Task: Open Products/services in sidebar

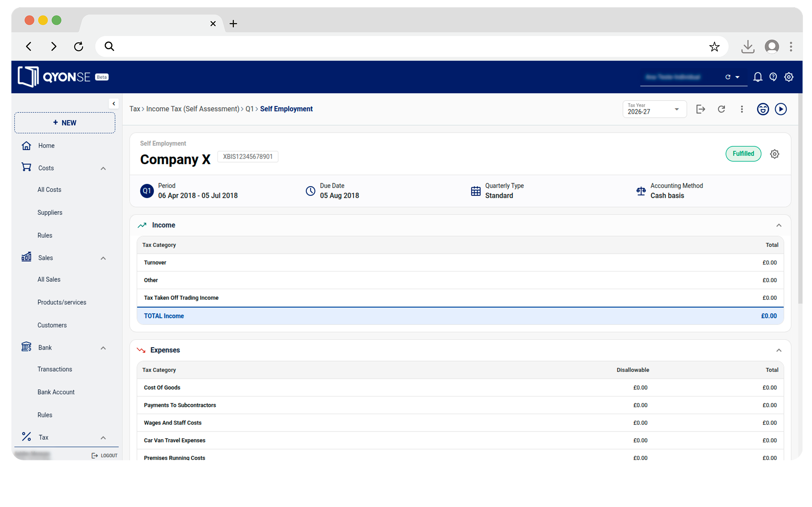Action: [62, 302]
